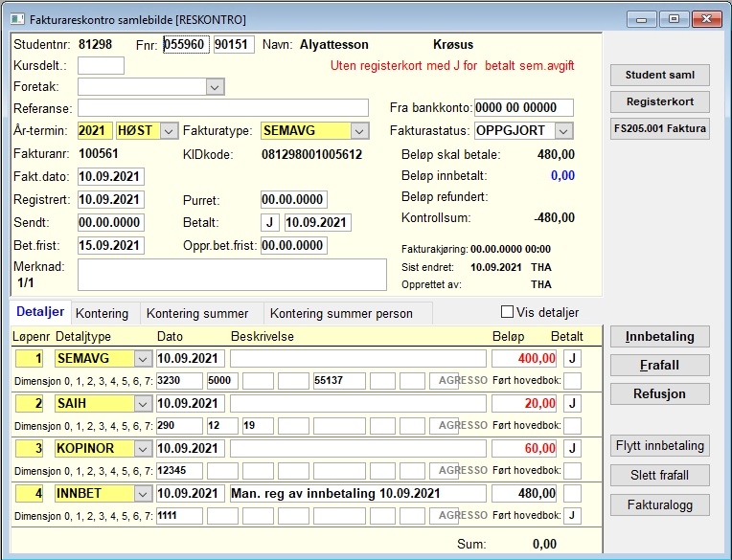The width and height of the screenshot is (732, 560).
Task: Click the FS205.001 Faktura button
Action: coord(659,128)
